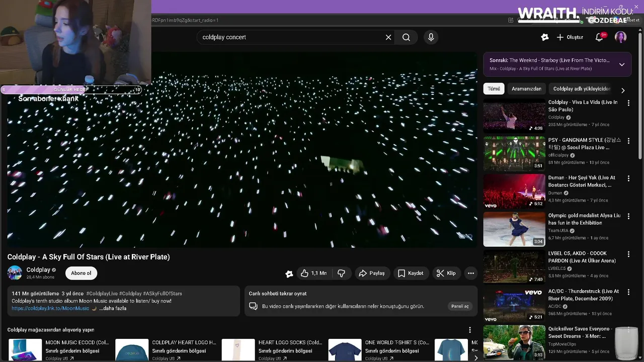Open options for Olympic gold medalist video
644x362 pixels.
point(628,216)
